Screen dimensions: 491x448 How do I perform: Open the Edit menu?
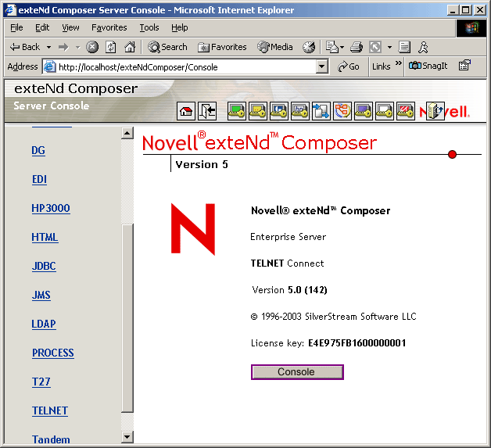42,27
